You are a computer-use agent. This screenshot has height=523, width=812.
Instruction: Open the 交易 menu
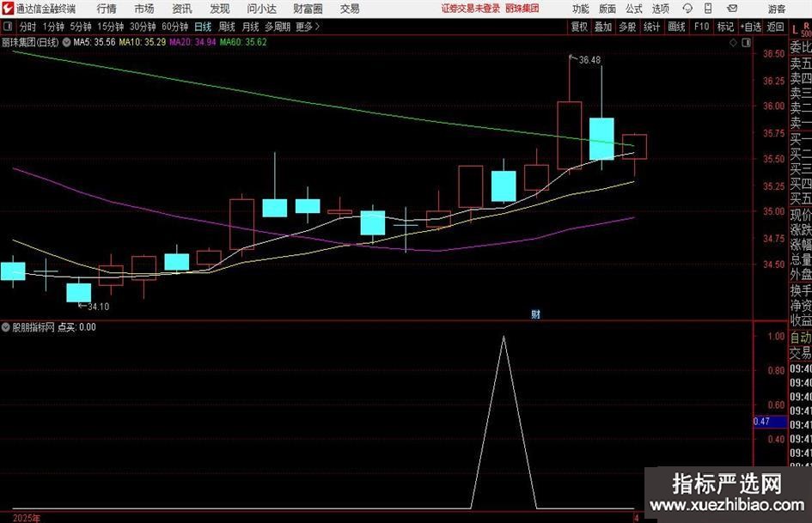coord(350,9)
